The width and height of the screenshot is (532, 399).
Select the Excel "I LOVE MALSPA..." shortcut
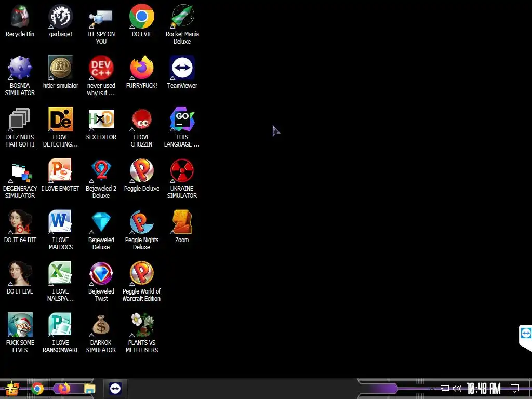60,273
